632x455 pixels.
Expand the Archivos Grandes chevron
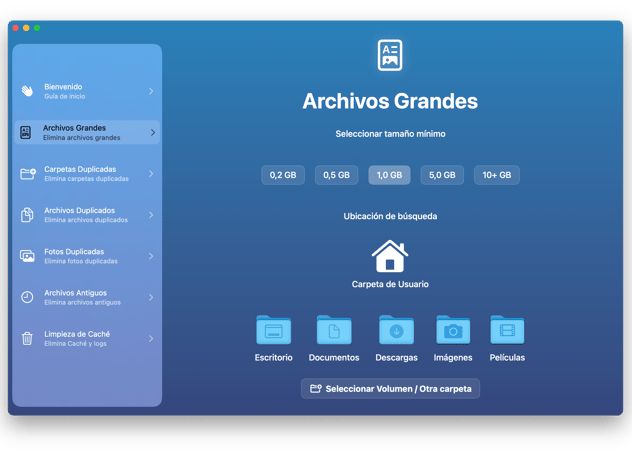(x=153, y=132)
